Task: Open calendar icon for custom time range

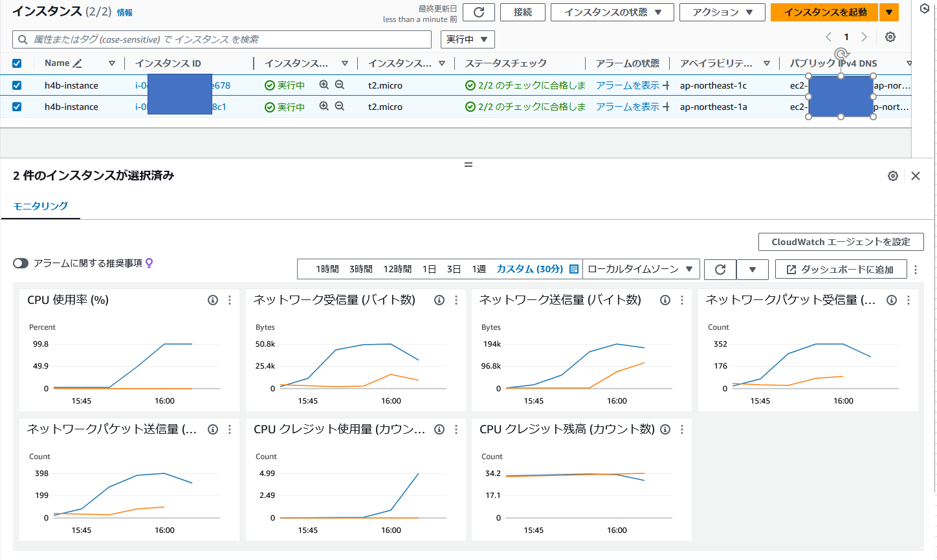Action: click(x=573, y=269)
